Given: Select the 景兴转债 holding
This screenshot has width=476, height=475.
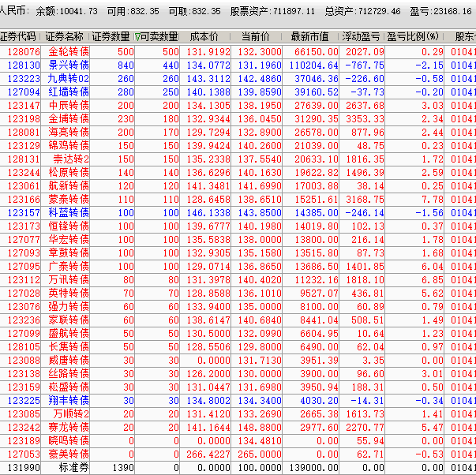Looking at the screenshot, I should (x=69, y=65).
